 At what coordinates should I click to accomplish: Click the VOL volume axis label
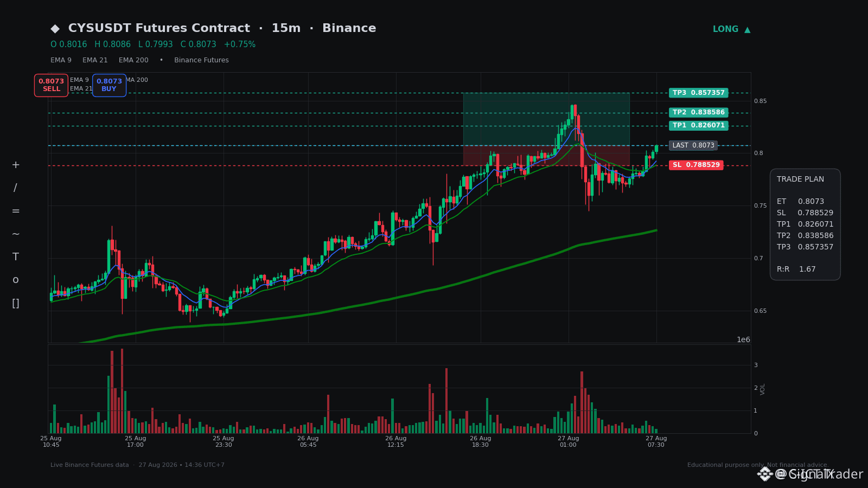coord(763,389)
